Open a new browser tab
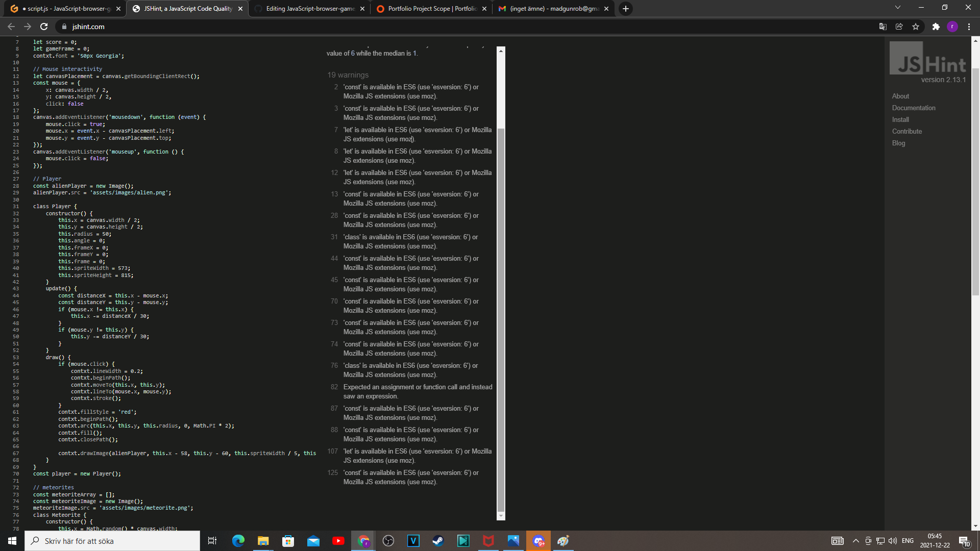Viewport: 980px width, 551px height. click(626, 8)
